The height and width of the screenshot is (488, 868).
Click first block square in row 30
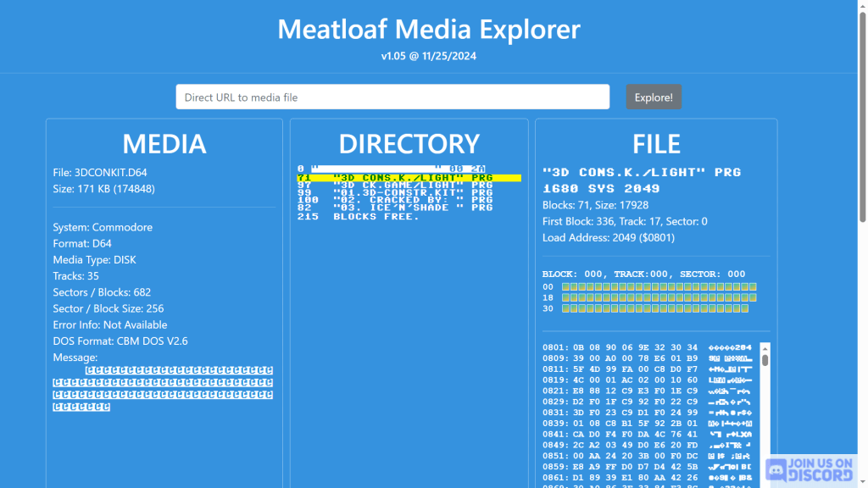[x=566, y=308]
